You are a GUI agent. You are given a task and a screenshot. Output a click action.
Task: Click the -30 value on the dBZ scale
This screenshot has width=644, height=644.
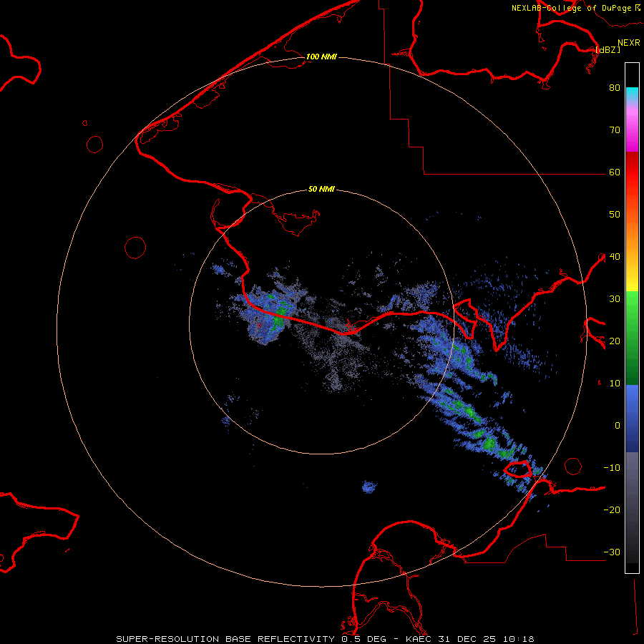point(612,552)
